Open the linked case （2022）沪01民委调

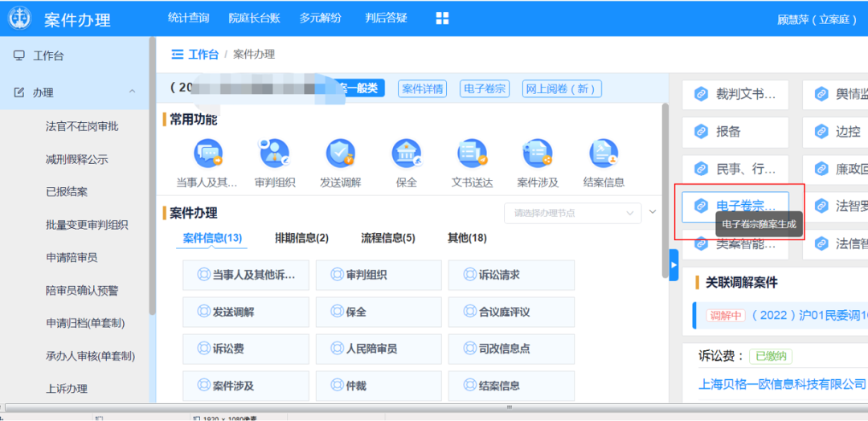[809, 315]
